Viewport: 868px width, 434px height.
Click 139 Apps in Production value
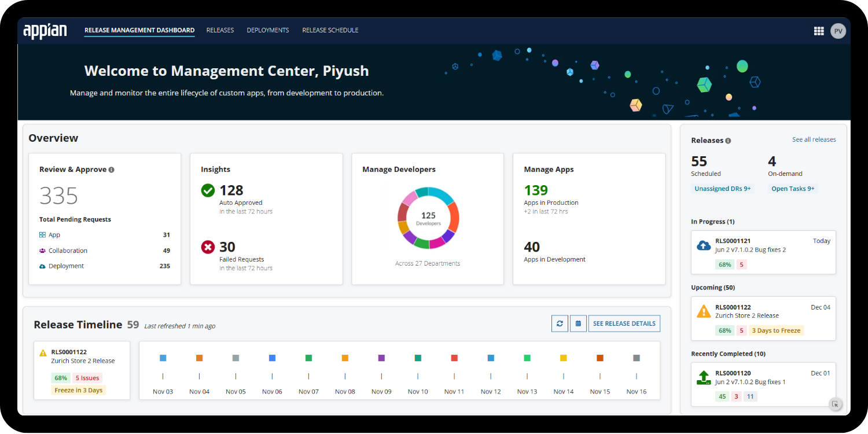coord(536,190)
